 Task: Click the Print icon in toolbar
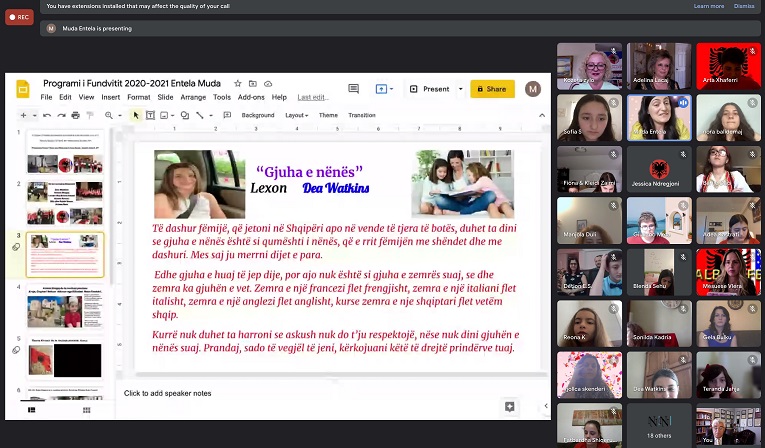tap(75, 115)
